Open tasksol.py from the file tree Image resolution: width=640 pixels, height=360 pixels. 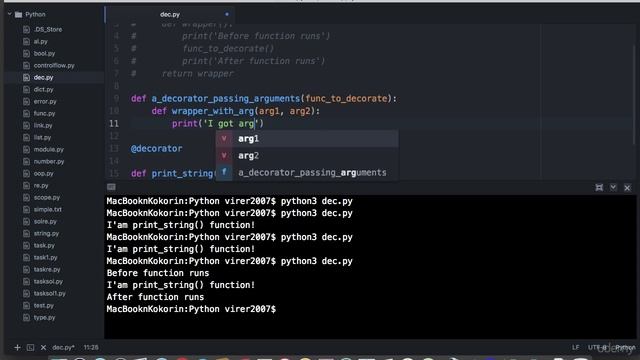coord(48,282)
